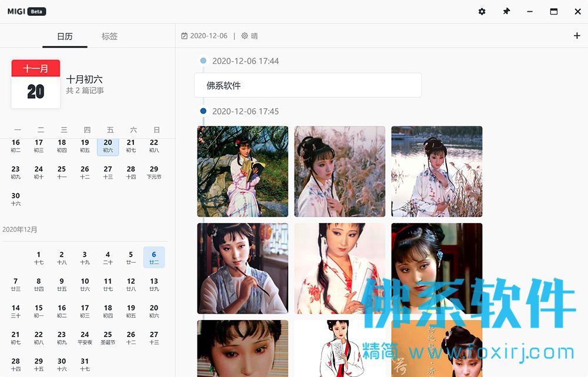Add a new note with plus icon
Viewport: 588px width, 377px height.
pyautogui.click(x=577, y=36)
